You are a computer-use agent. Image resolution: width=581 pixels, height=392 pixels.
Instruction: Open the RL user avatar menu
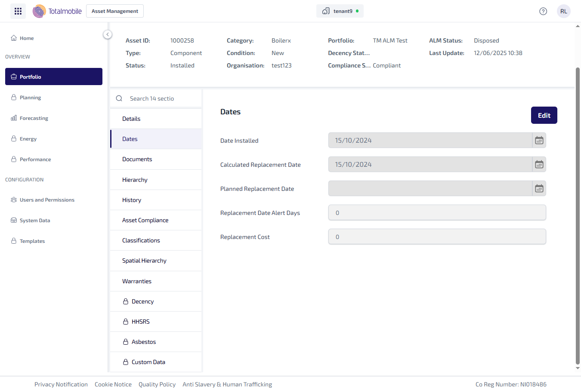(x=563, y=11)
